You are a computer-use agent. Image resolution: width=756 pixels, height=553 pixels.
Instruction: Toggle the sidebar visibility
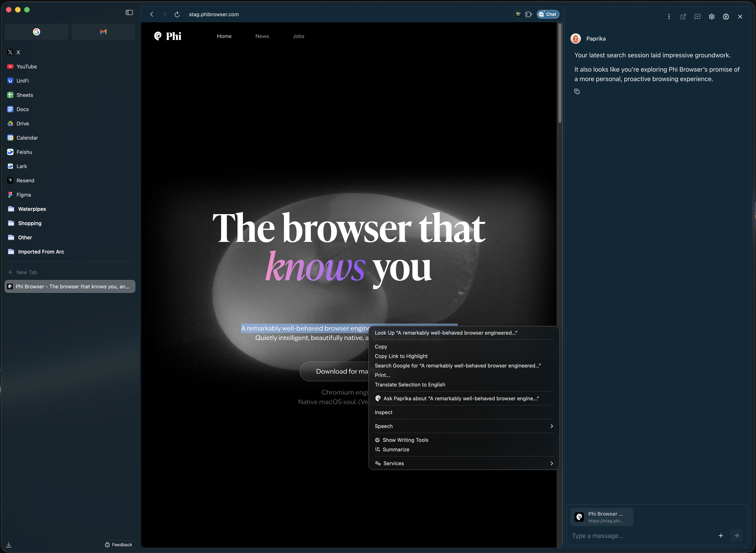129,12
